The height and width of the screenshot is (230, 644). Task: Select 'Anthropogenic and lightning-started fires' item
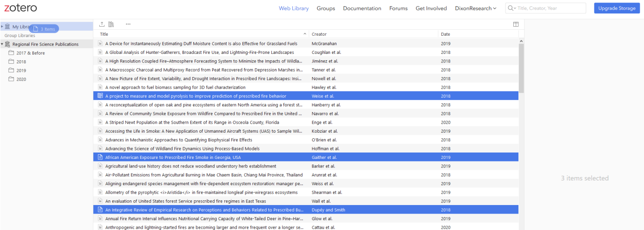pyautogui.click(x=306, y=227)
